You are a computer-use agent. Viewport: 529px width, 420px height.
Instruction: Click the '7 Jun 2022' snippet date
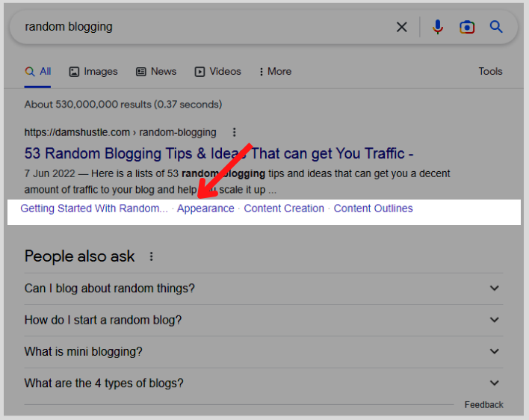point(49,173)
